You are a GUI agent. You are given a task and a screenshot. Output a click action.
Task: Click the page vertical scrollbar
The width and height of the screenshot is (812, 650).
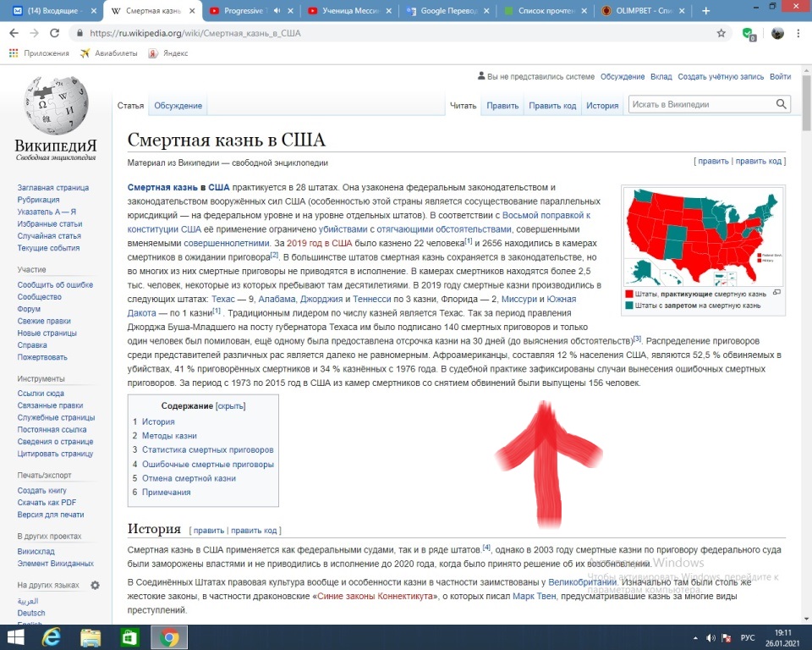click(x=806, y=103)
